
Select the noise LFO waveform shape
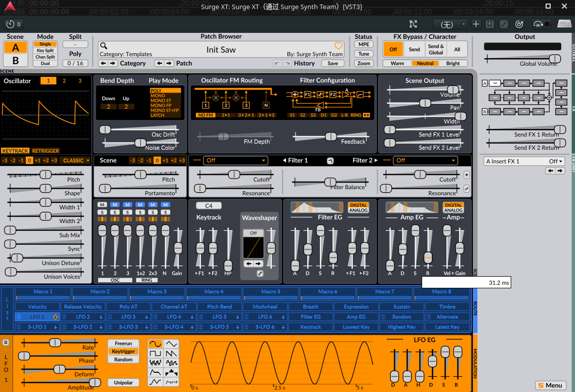click(x=155, y=363)
